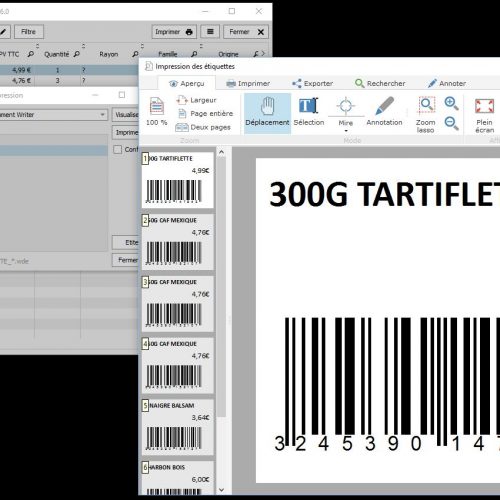The height and width of the screenshot is (500, 500).
Task: Select page 1 thumbnail 300G TARTIFLETTE
Action: point(178,180)
